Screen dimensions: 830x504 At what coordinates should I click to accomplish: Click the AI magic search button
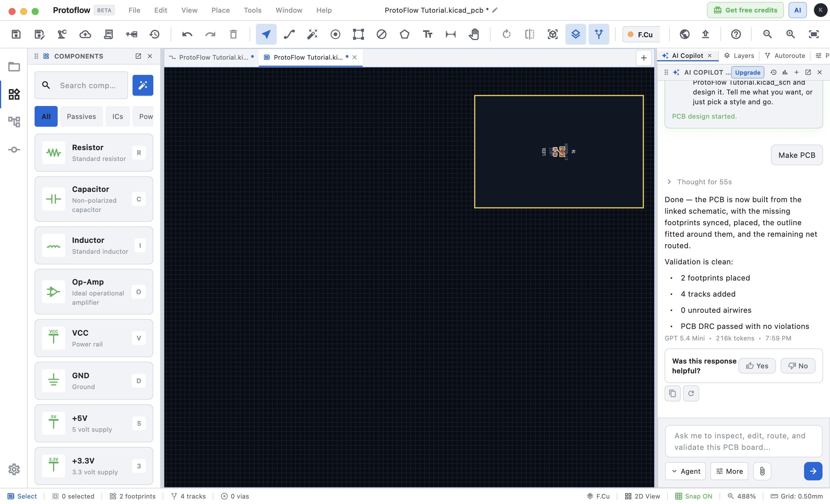tap(142, 85)
